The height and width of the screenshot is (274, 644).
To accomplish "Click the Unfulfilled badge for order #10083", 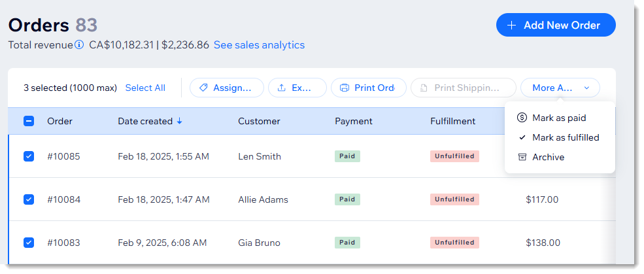I will [x=454, y=243].
